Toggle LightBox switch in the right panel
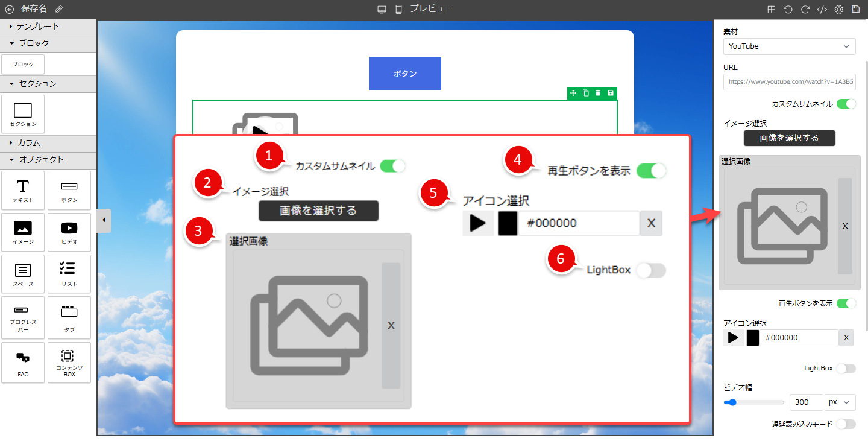 click(846, 368)
